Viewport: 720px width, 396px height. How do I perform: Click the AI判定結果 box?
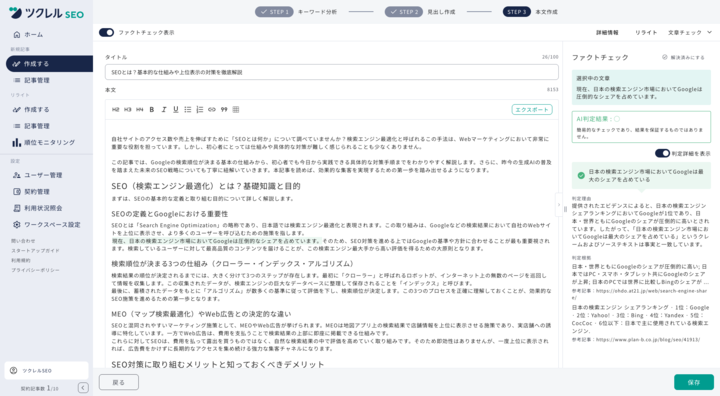[x=641, y=127]
